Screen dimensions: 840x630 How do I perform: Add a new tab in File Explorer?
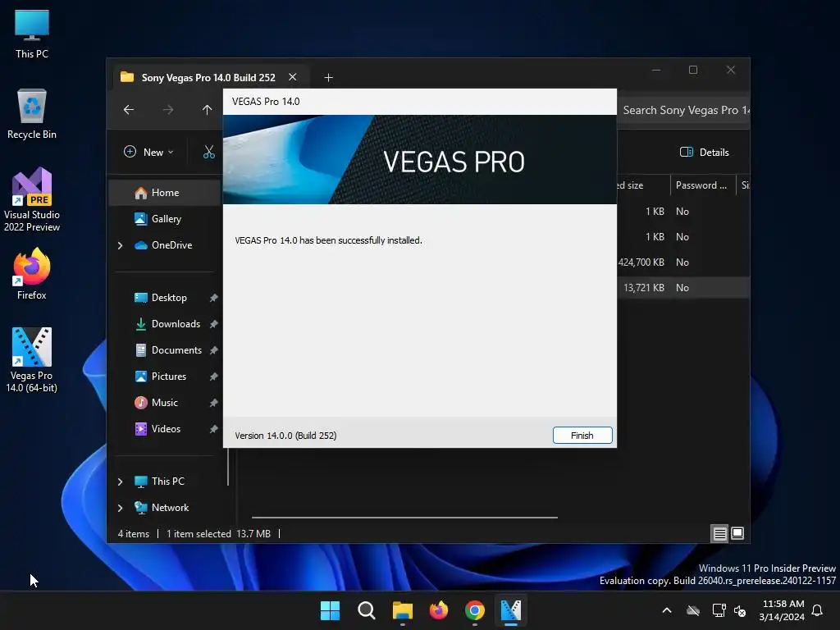328,78
